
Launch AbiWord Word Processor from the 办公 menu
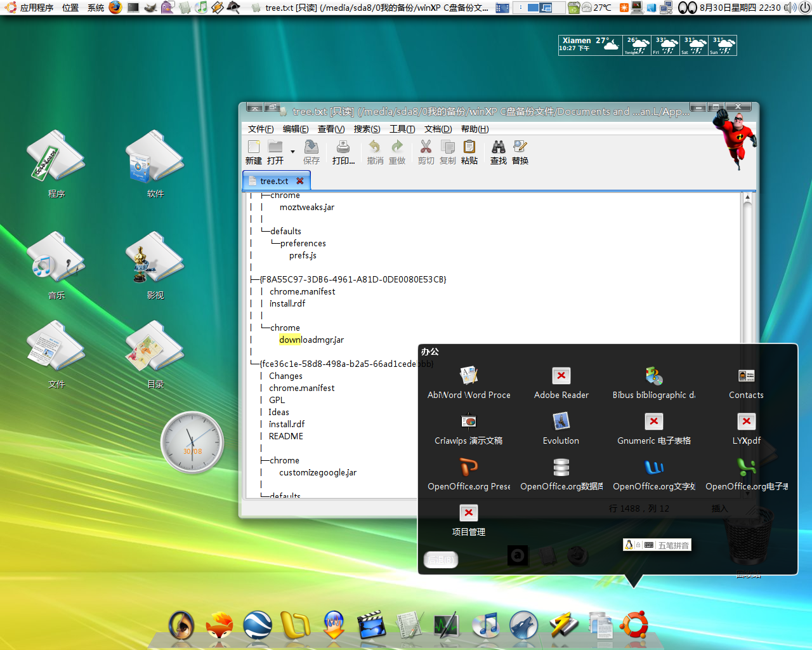[x=469, y=383]
